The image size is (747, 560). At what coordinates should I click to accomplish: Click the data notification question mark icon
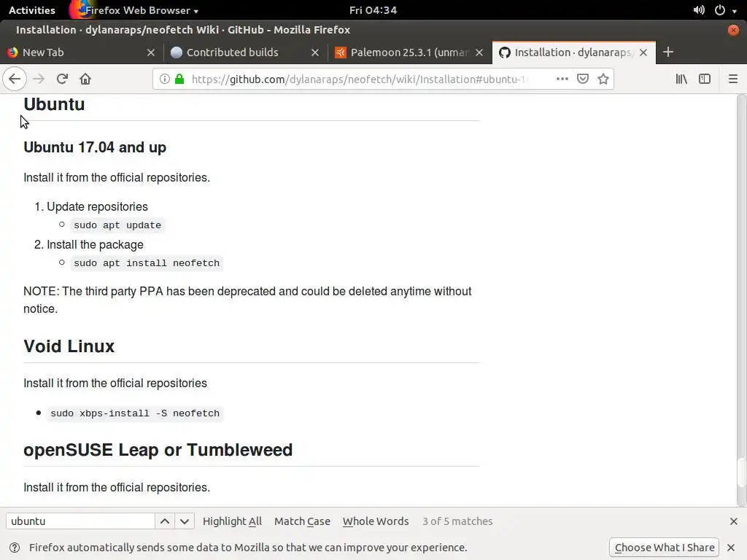tap(15, 548)
